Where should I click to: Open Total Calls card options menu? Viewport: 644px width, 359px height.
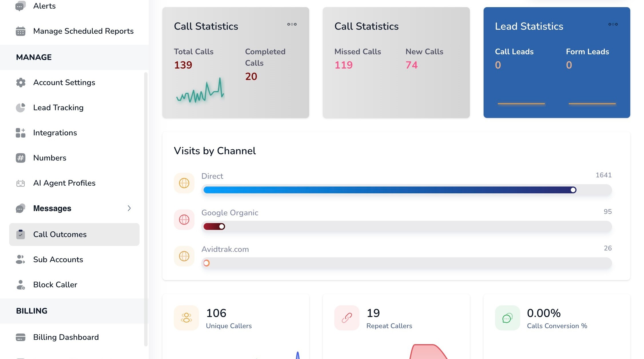coord(292,24)
